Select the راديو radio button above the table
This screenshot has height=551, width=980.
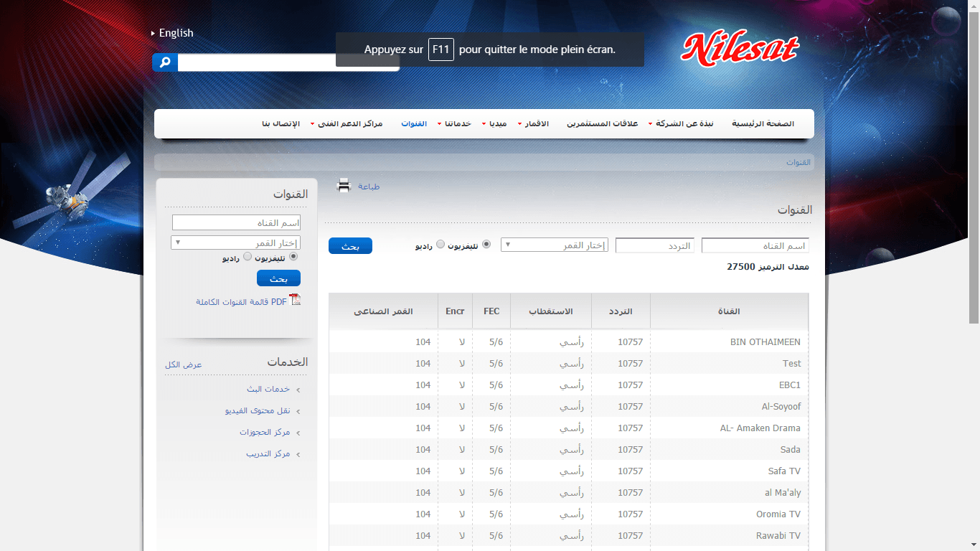[440, 245]
